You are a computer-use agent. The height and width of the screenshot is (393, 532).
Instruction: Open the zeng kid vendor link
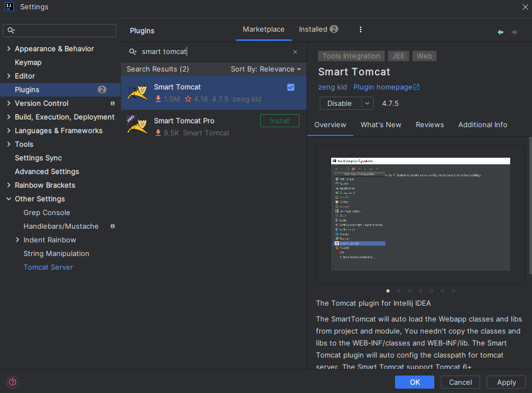(x=332, y=87)
